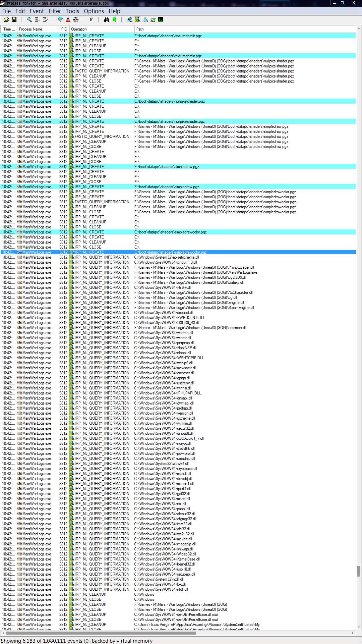Screen dimensions: 362x644
Task: Open the Tools menu
Action: pos(72,11)
